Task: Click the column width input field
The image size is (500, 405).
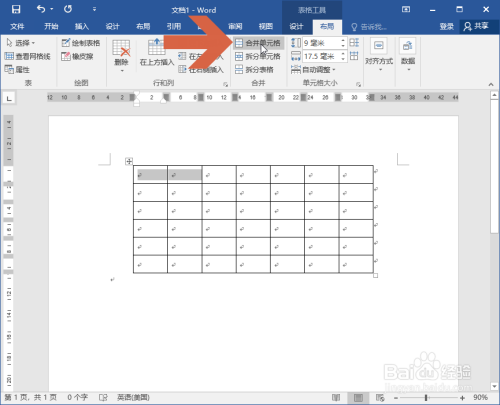Action: [321, 56]
